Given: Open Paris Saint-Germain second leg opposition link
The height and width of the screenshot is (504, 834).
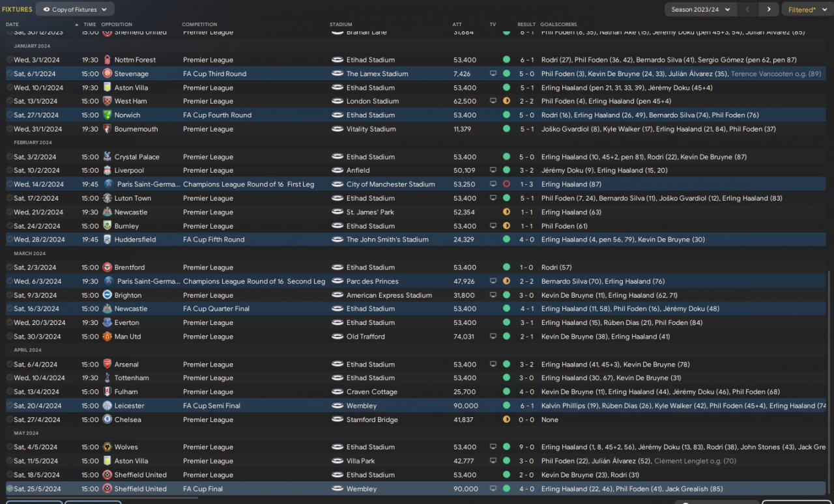Looking at the screenshot, I should [148, 281].
